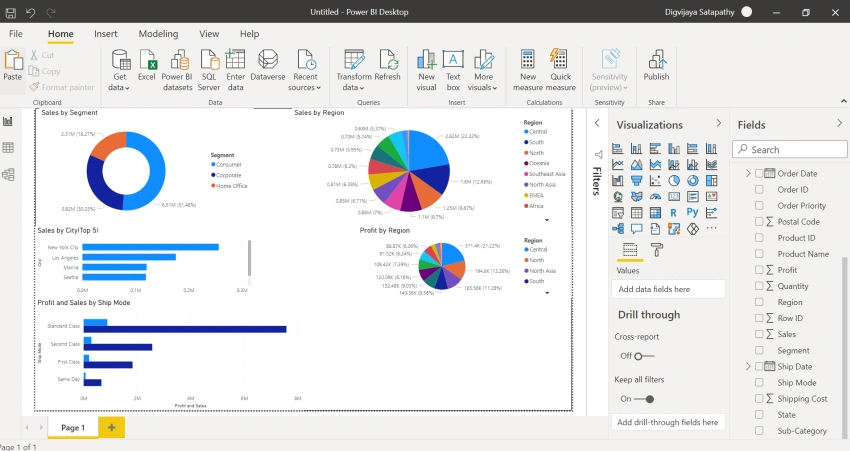Switch to the Insert ribbon tab
The width and height of the screenshot is (850, 451).
pos(106,34)
